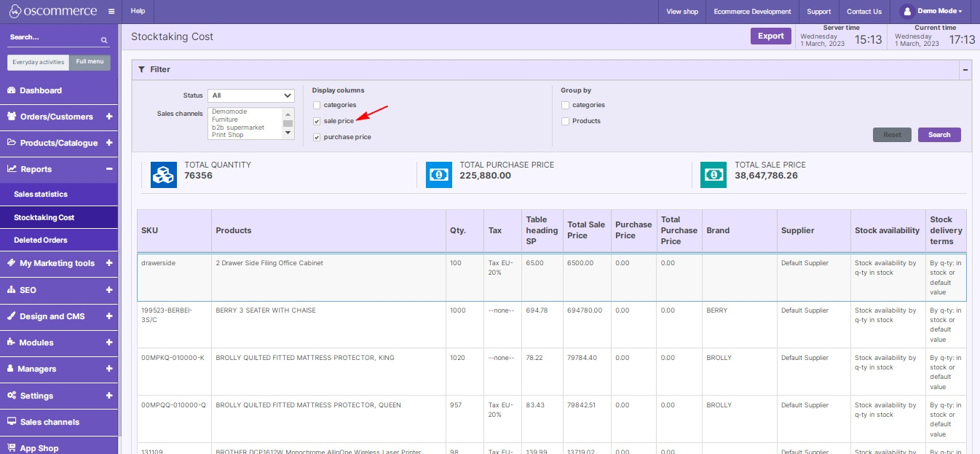Toggle the hamburger menu icon
Screen dimensions: 980x454
coord(111,12)
